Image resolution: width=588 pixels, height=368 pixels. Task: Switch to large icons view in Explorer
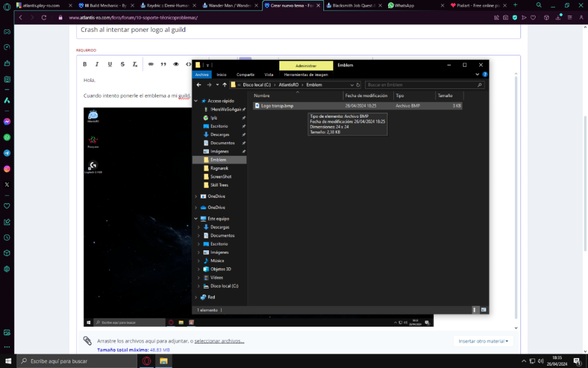(483, 310)
